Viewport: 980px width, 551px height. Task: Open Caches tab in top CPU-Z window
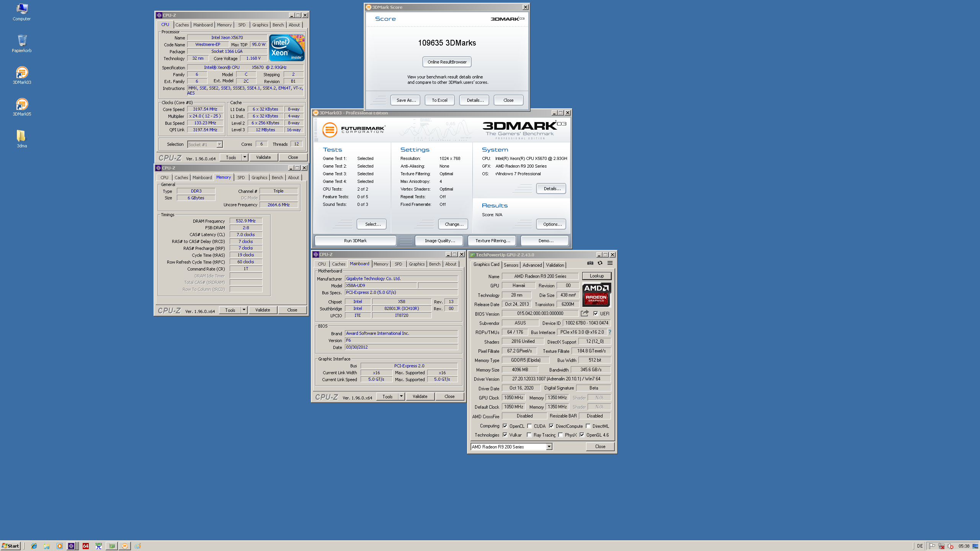182,25
